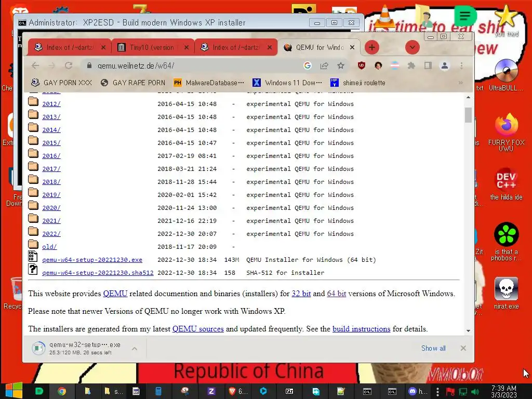Open the Windows 11 Download bookmark
This screenshot has height=399, width=532.
287,83
